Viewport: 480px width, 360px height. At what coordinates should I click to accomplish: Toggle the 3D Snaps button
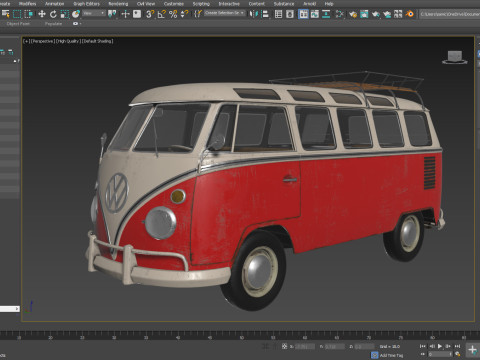(x=150, y=14)
